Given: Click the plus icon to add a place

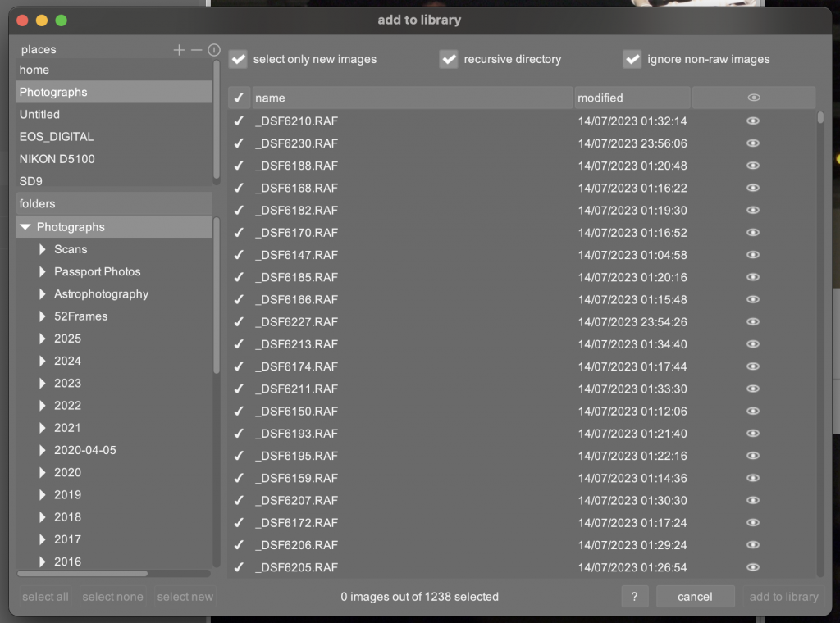Looking at the screenshot, I should click(x=179, y=50).
